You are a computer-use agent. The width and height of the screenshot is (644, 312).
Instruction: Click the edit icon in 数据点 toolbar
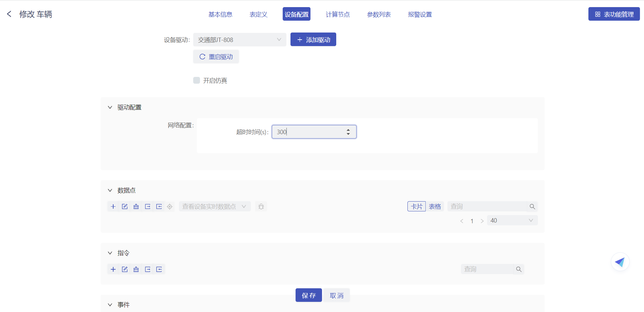(125, 207)
